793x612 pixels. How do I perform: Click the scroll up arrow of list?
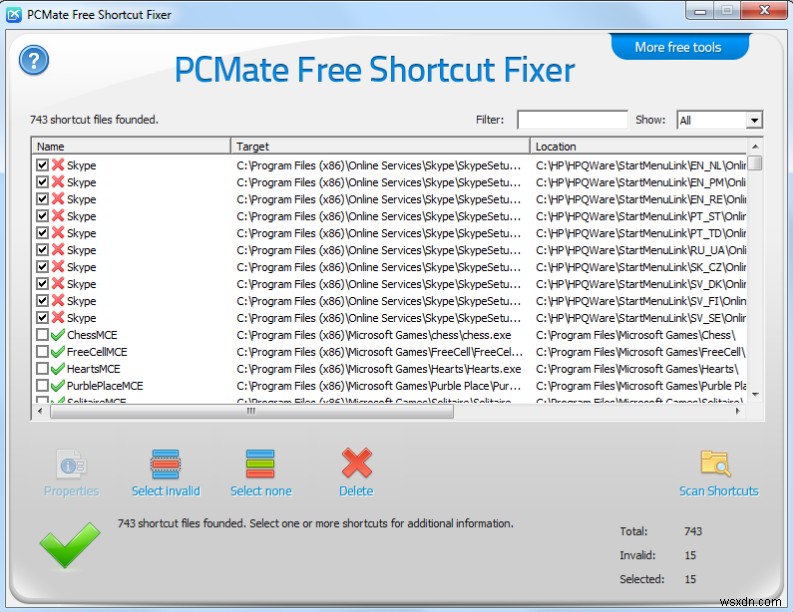point(755,146)
